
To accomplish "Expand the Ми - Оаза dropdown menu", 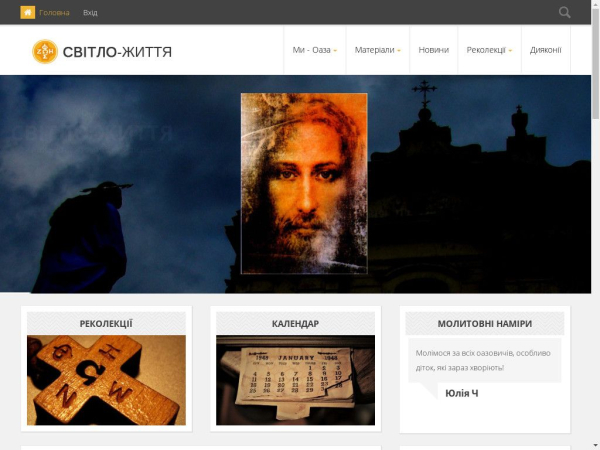I will [x=314, y=50].
